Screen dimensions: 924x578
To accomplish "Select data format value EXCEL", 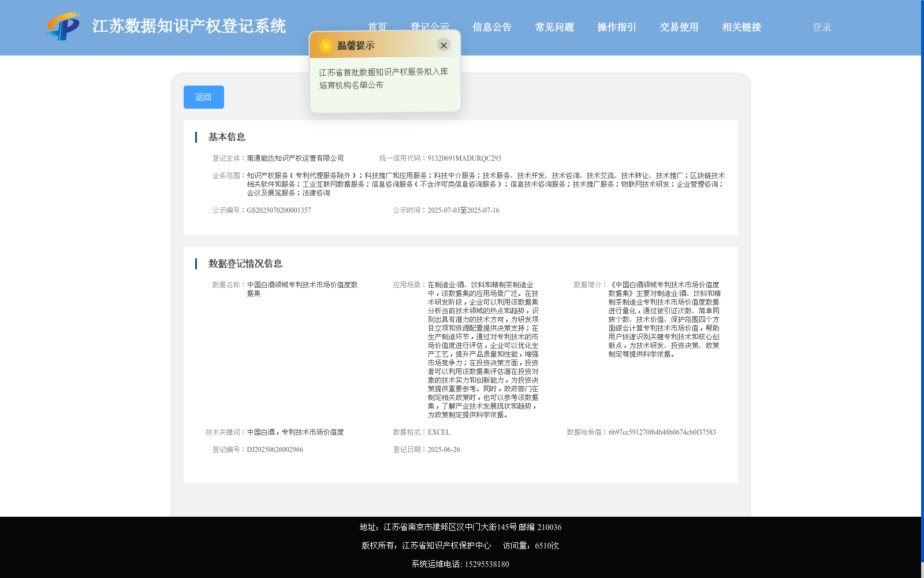I will tap(439, 432).
